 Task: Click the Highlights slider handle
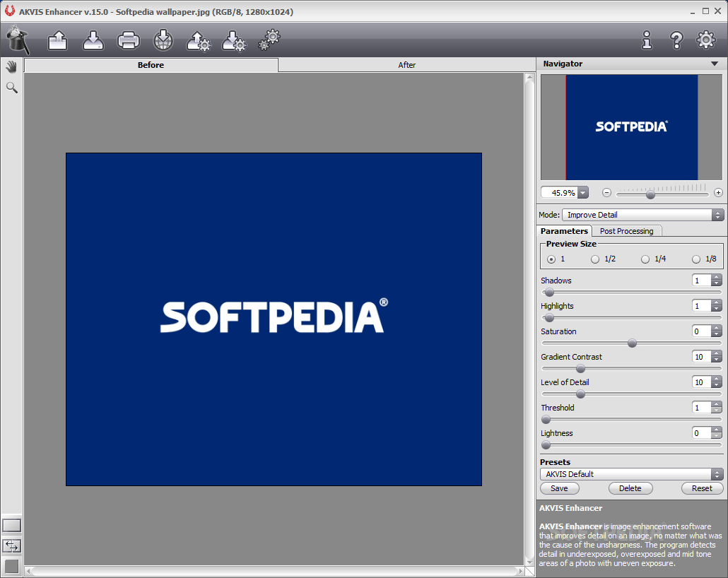[549, 318]
